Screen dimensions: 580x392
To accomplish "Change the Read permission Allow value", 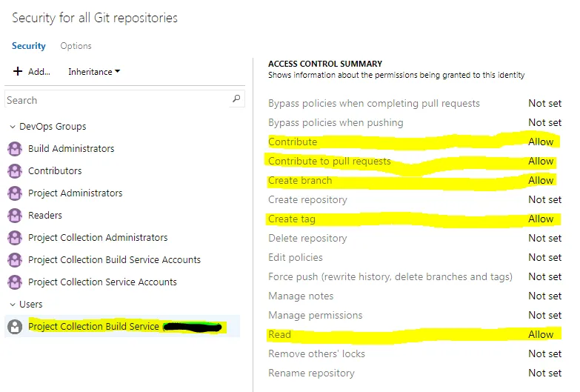I will (x=541, y=334).
